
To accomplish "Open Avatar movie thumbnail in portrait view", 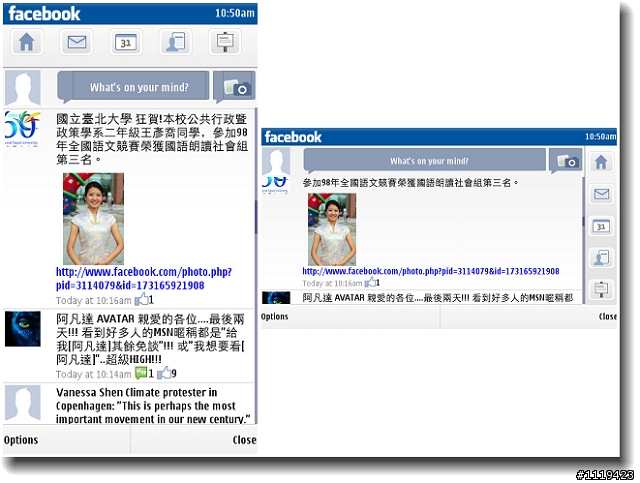I will pyautogui.click(x=22, y=329).
